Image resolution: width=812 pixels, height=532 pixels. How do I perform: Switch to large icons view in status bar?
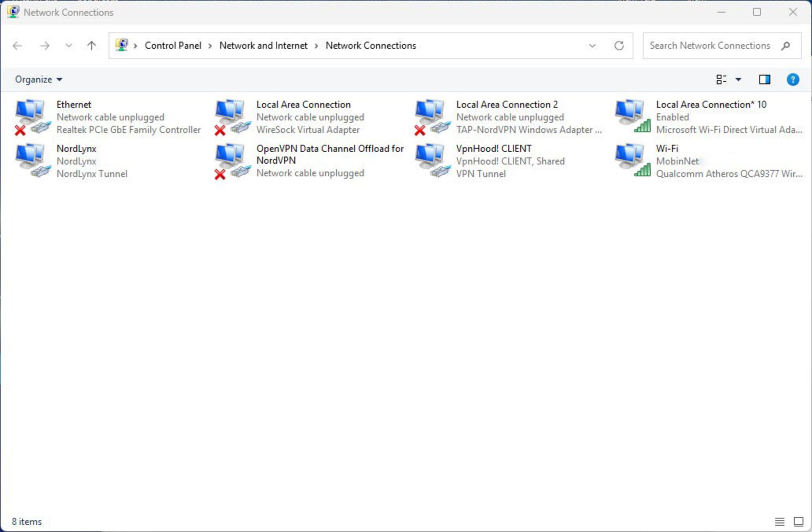[x=798, y=521]
